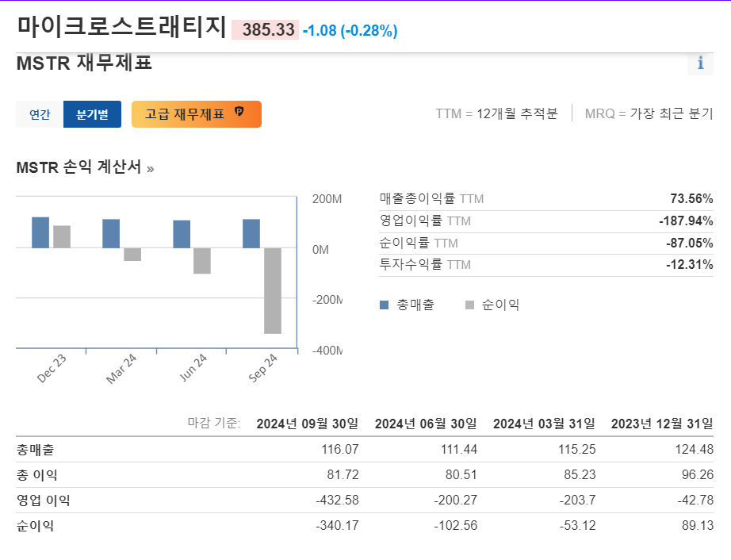This screenshot has width=731, height=560.
Task: Click the » arrow after 손익 계산서
Action: point(150,169)
